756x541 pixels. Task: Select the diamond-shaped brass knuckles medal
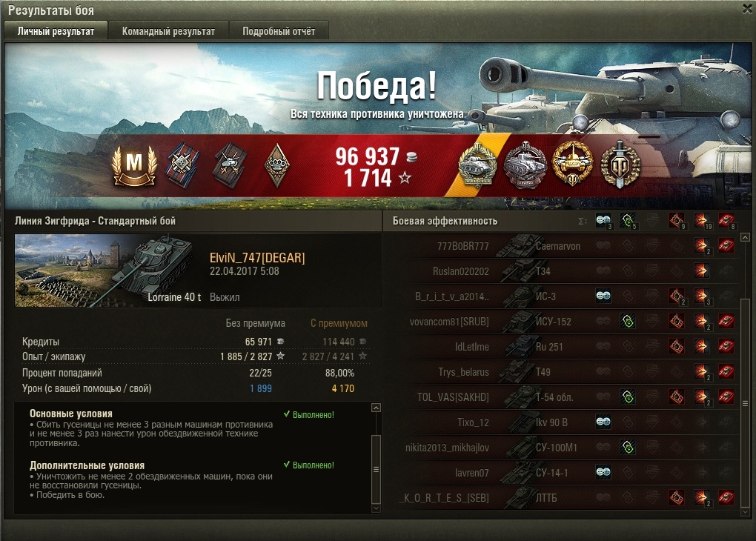(x=277, y=165)
